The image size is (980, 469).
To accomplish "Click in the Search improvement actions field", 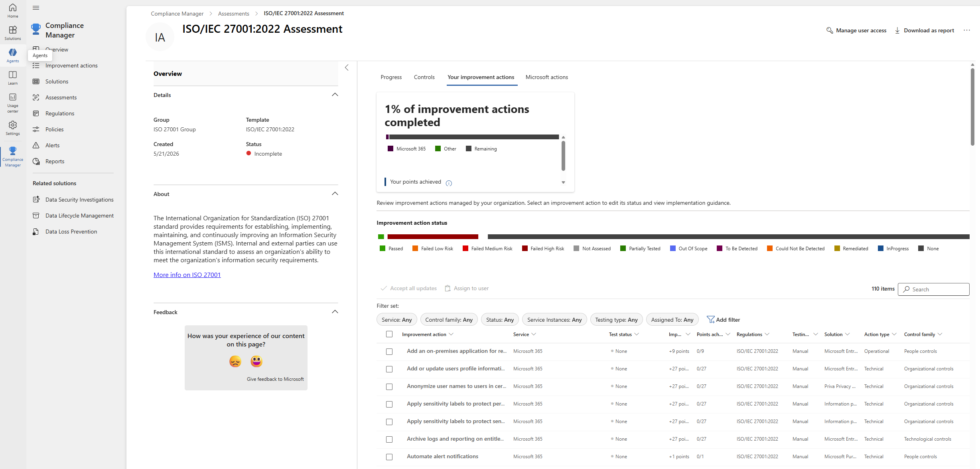I will click(x=933, y=289).
